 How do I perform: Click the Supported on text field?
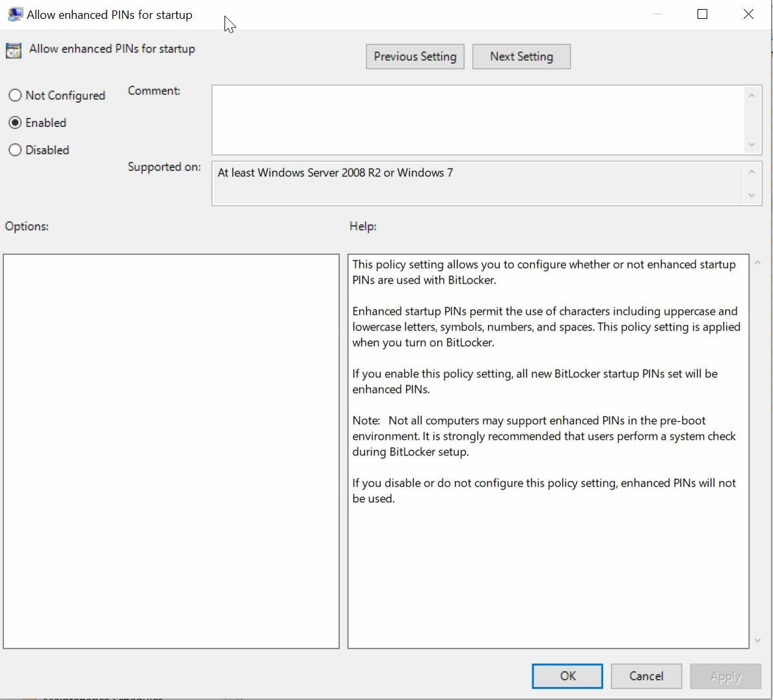[478, 183]
